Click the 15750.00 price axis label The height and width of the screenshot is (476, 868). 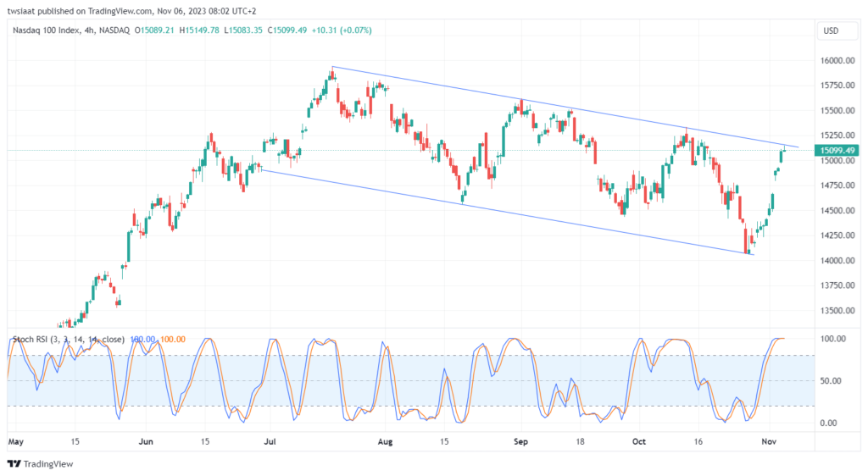[x=837, y=86]
